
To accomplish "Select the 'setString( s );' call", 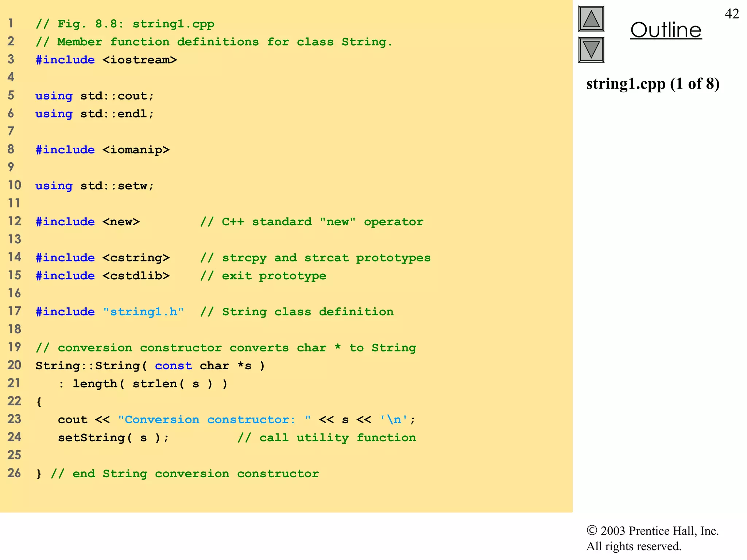I will pyautogui.click(x=113, y=437).
